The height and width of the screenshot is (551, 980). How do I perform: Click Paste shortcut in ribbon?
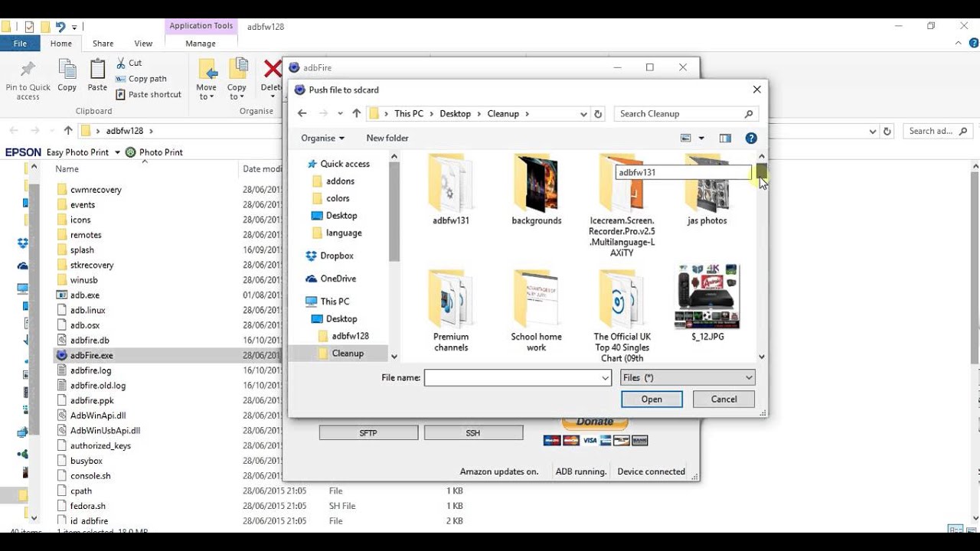tap(149, 95)
